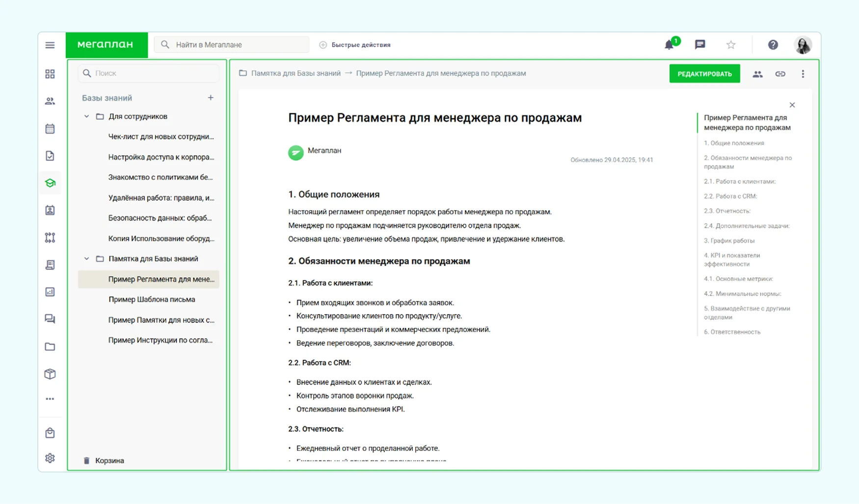
Task: Select Пример Регламента для мене... tree item
Action: 149,279
